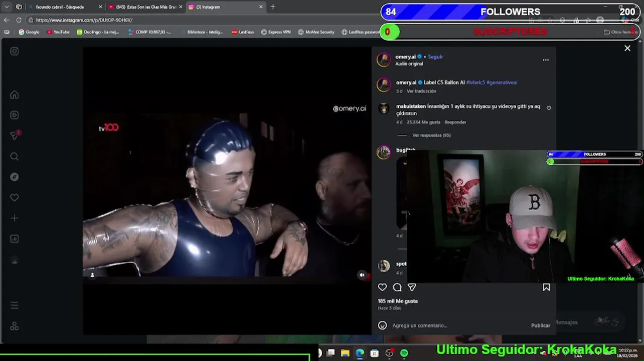Open the Meta apps grid icon
The image size is (644, 361).
point(15,326)
